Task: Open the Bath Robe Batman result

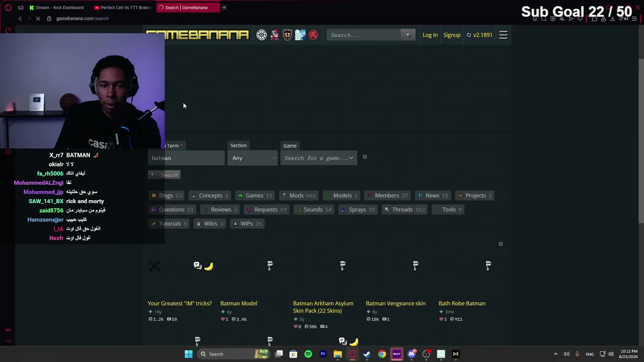Action: [462, 303]
